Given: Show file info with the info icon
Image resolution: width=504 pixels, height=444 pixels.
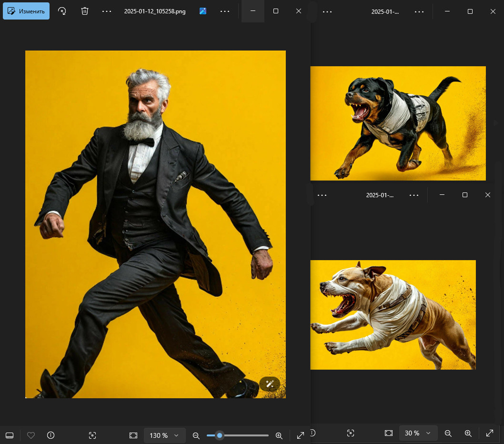Looking at the screenshot, I should 51,435.
